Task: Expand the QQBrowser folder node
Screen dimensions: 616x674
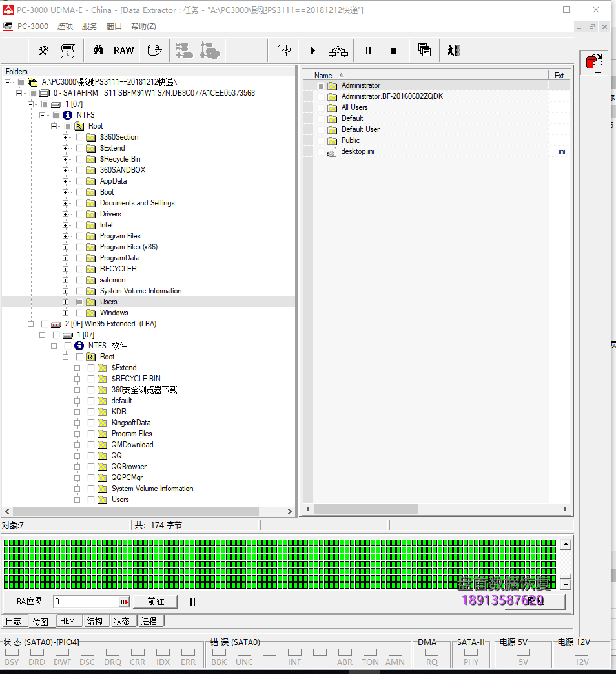Action: click(x=77, y=467)
